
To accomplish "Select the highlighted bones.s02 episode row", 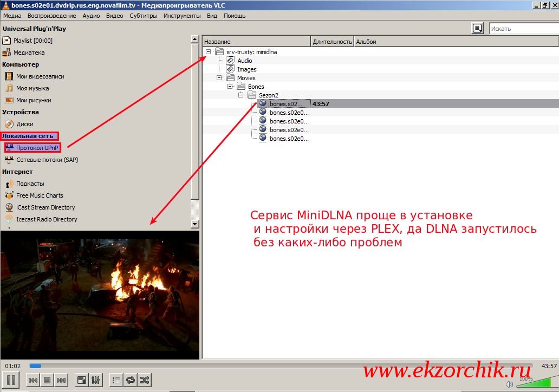I will click(408, 104).
